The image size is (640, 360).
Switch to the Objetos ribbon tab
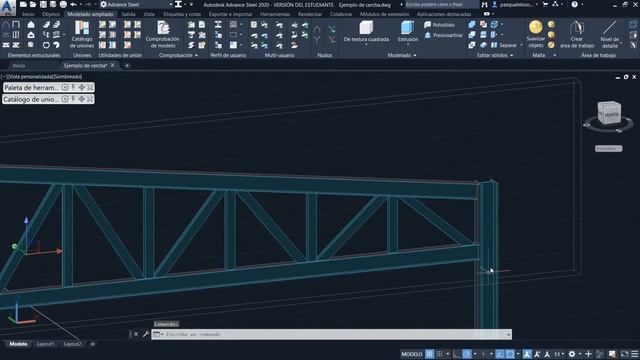pos(51,14)
